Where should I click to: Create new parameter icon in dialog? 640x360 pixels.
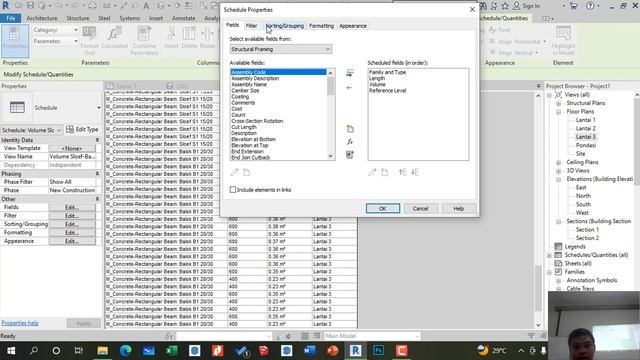pyautogui.click(x=350, y=129)
